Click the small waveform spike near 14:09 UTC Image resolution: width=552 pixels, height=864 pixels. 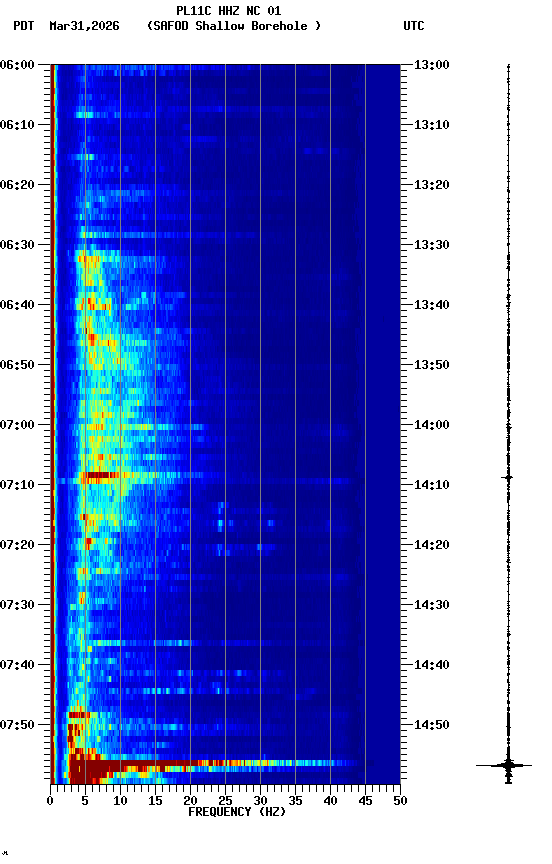(508, 477)
